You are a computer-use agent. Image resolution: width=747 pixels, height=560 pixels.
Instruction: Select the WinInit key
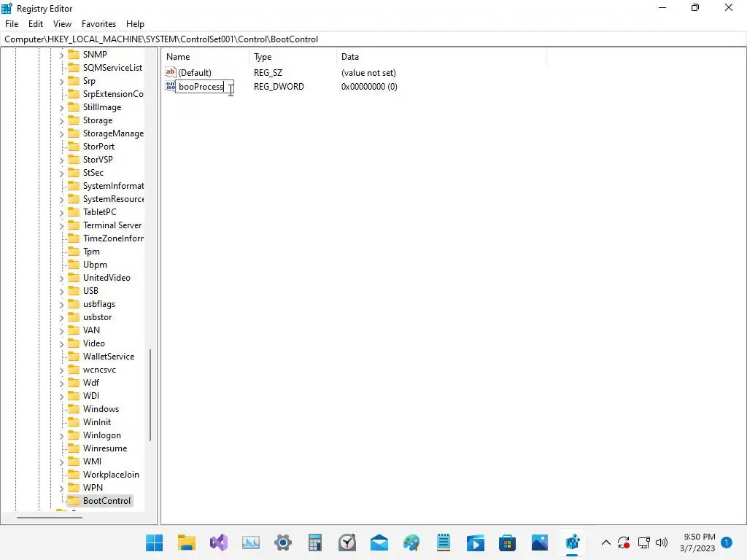pos(97,422)
